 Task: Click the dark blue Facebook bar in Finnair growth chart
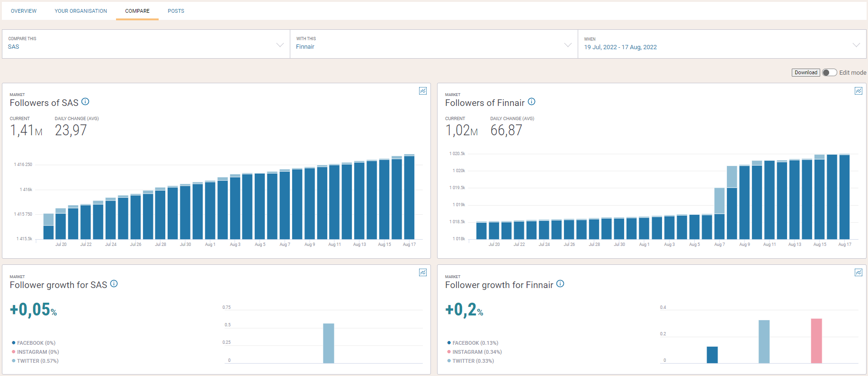click(712, 355)
